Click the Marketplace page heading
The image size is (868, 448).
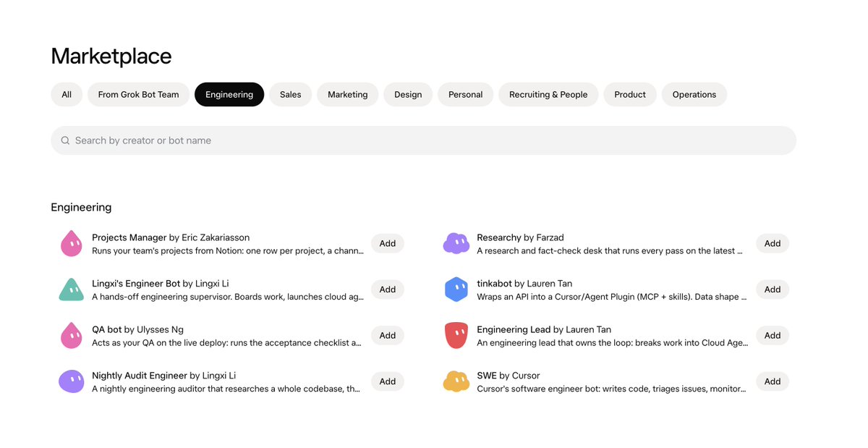(111, 56)
